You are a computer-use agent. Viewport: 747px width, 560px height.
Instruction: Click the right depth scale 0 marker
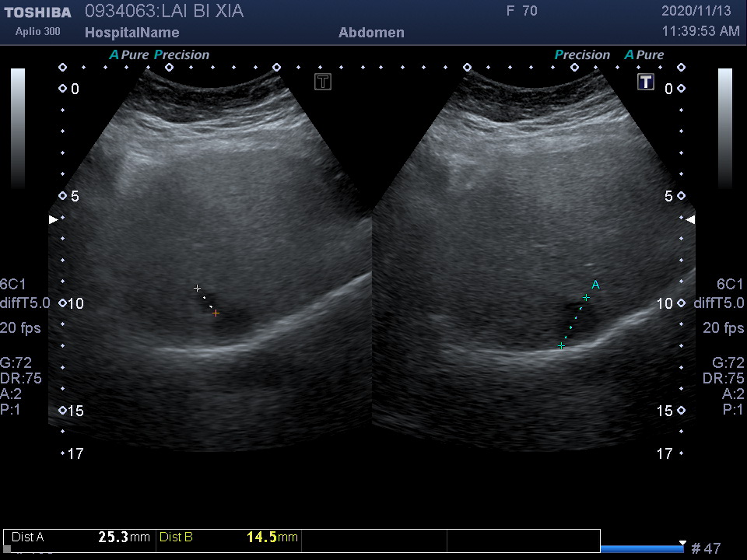[675, 89]
